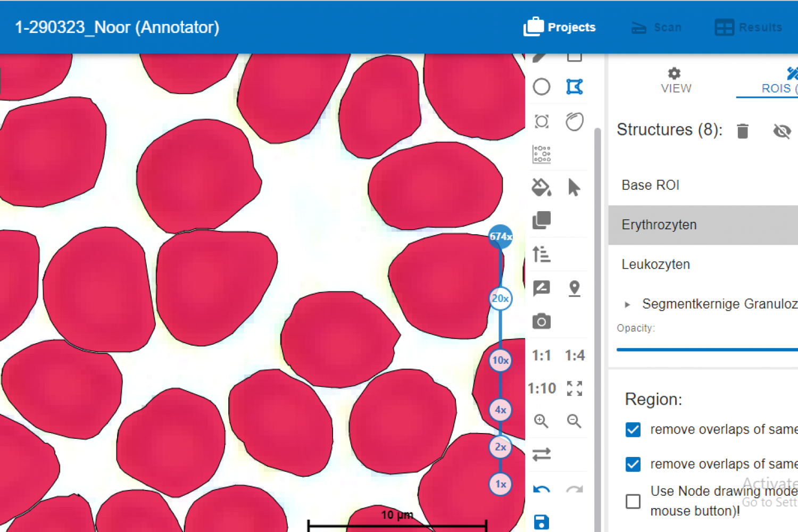Screen dimensions: 798x532
Task: Select the Base ROI structure
Action: (x=651, y=185)
